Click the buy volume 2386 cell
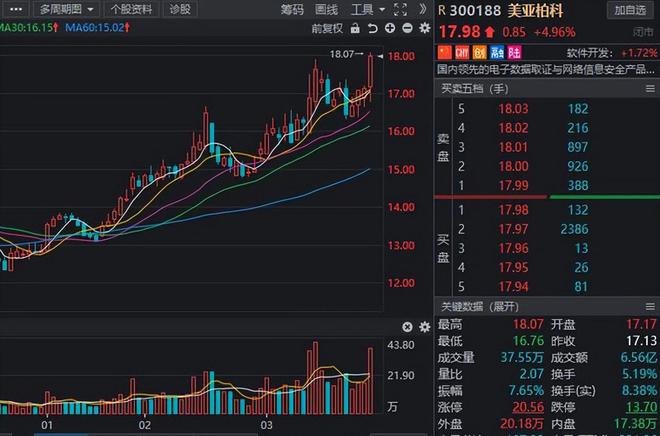The height and width of the screenshot is (436, 660). coord(574,229)
